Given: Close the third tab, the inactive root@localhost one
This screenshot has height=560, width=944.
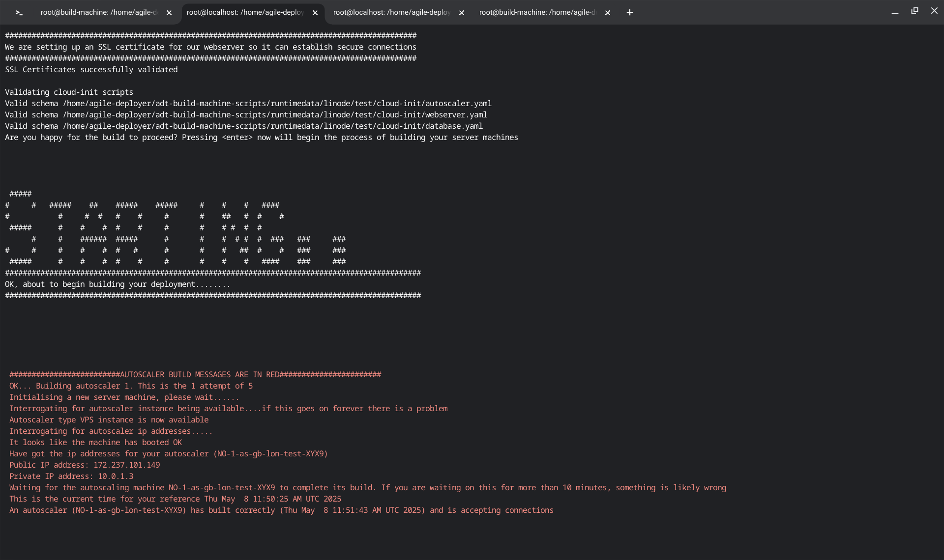Looking at the screenshot, I should [462, 13].
